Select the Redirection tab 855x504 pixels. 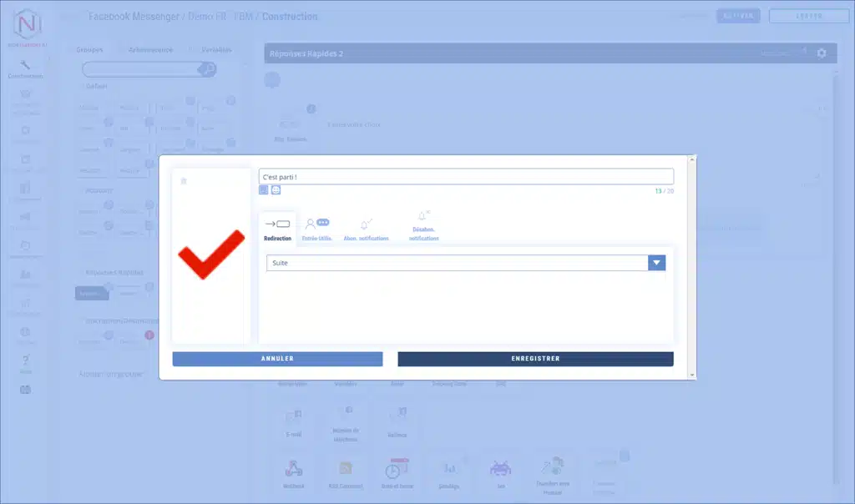[x=277, y=228]
